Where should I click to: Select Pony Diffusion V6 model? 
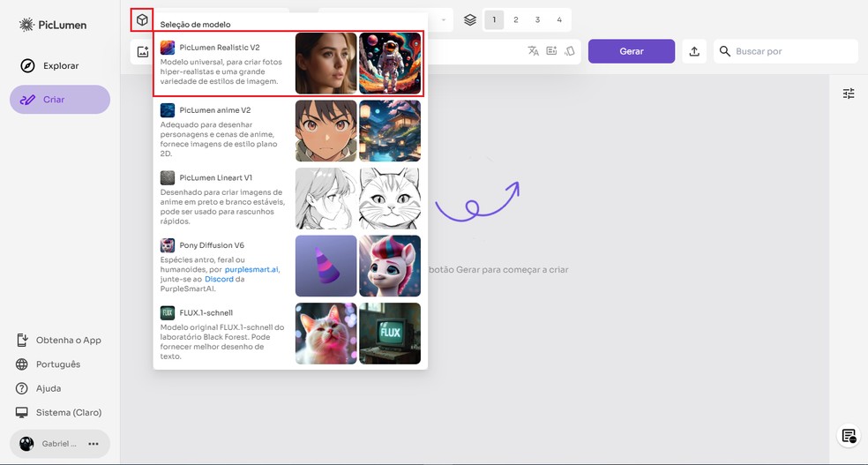[x=288, y=266]
